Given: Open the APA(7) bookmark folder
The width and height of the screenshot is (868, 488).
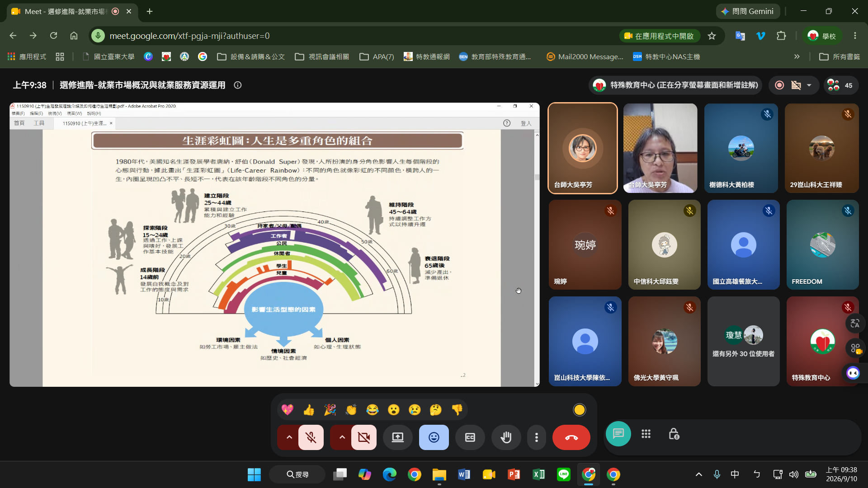Looking at the screenshot, I should (377, 57).
